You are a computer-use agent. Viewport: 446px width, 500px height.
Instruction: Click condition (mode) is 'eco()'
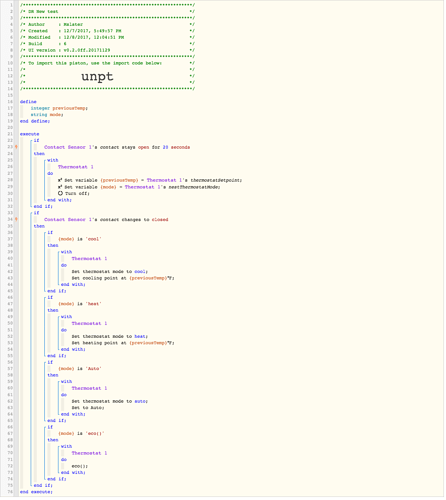coord(81,434)
